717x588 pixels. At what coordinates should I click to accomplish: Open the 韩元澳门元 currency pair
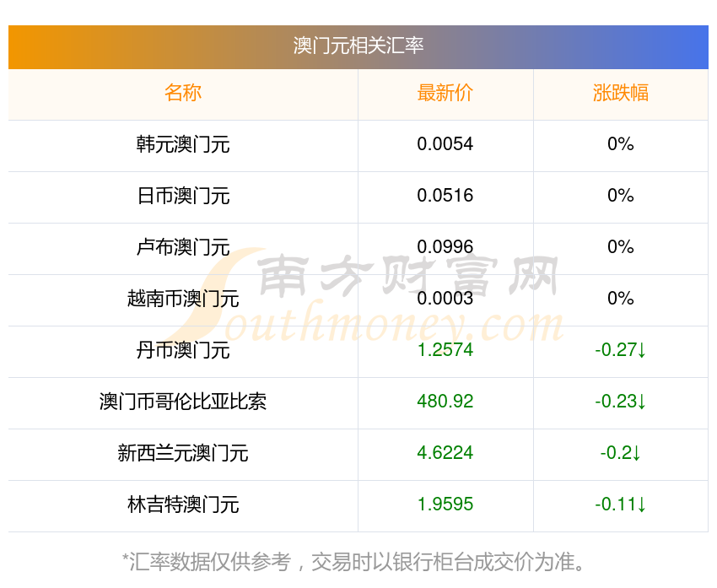click(x=183, y=144)
